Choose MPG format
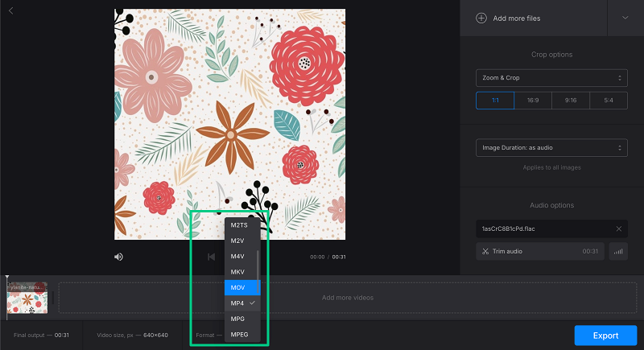This screenshot has width=644, height=350. coord(242,319)
